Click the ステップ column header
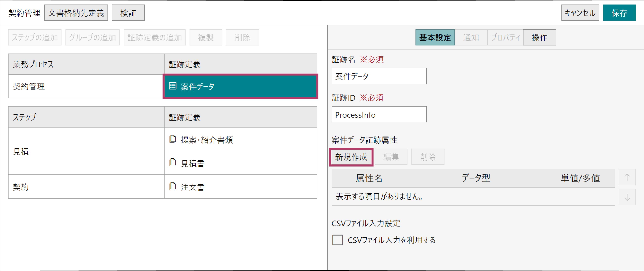The width and height of the screenshot is (644, 271). tap(87, 117)
